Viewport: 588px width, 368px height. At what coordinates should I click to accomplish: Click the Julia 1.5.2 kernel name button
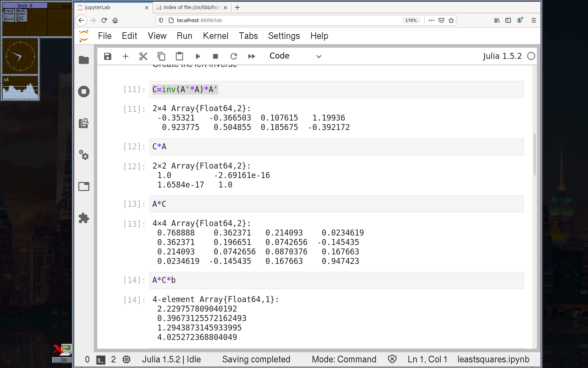[502, 56]
